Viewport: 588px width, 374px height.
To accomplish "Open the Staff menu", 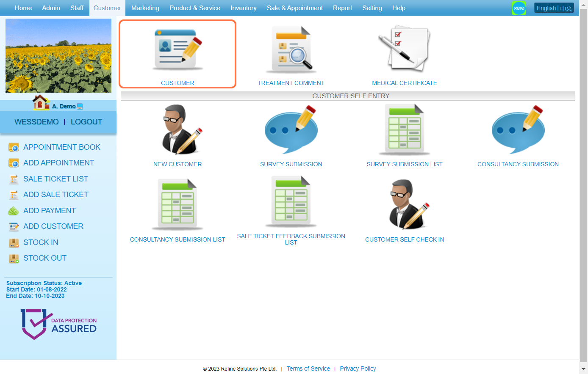I will point(77,8).
